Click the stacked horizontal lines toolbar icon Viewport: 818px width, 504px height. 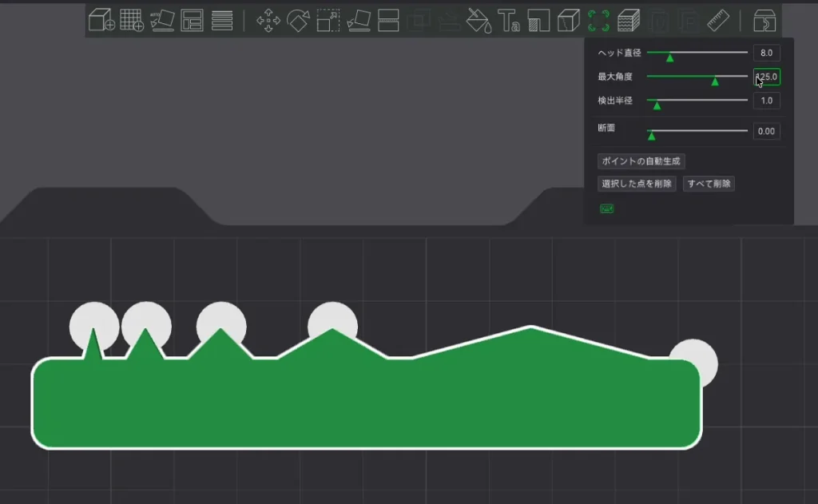click(x=222, y=20)
